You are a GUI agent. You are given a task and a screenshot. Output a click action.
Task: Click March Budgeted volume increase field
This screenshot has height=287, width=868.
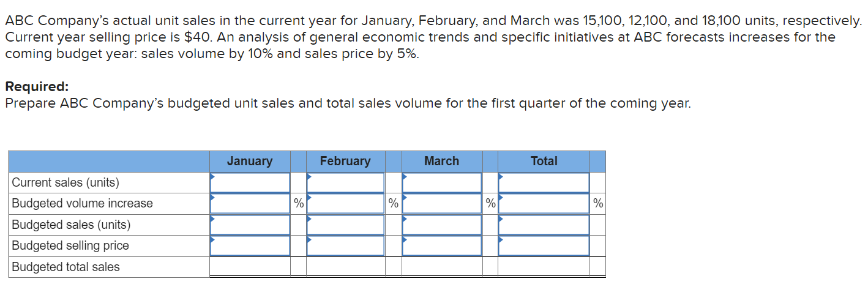tap(442, 204)
